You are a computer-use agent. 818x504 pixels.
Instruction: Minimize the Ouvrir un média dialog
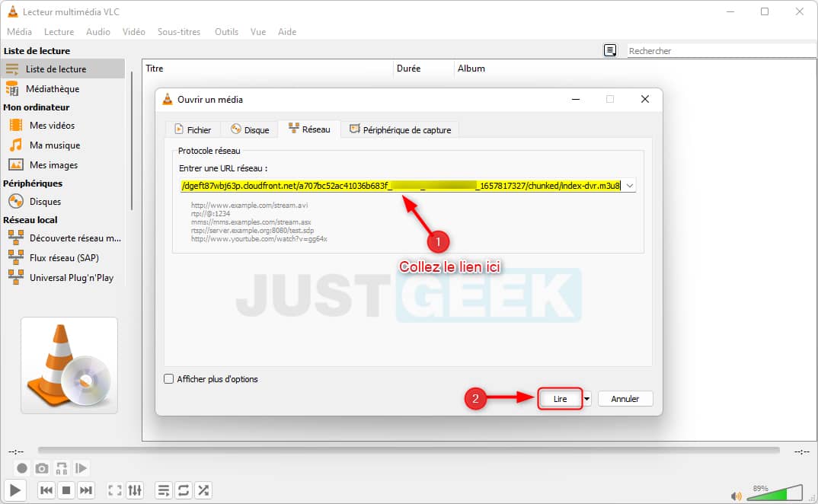[x=575, y=99]
